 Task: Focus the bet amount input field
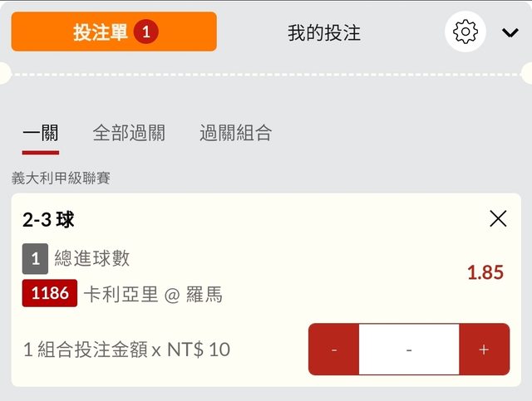[x=409, y=350]
